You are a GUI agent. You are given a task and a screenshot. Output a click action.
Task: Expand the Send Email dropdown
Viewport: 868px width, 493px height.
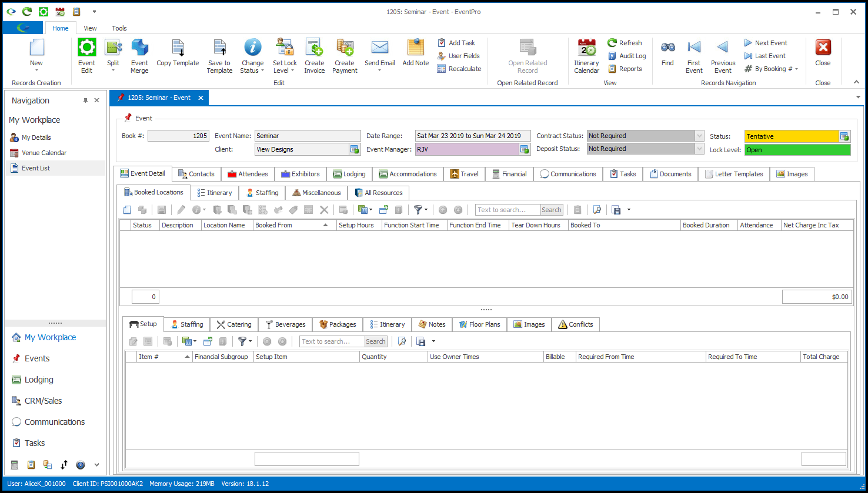coord(379,70)
